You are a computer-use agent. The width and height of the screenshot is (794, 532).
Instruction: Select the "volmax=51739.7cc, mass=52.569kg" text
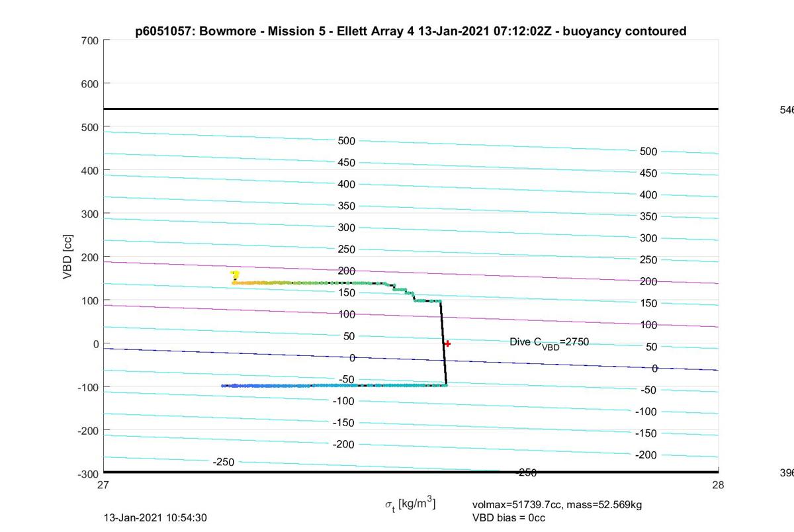point(557,505)
